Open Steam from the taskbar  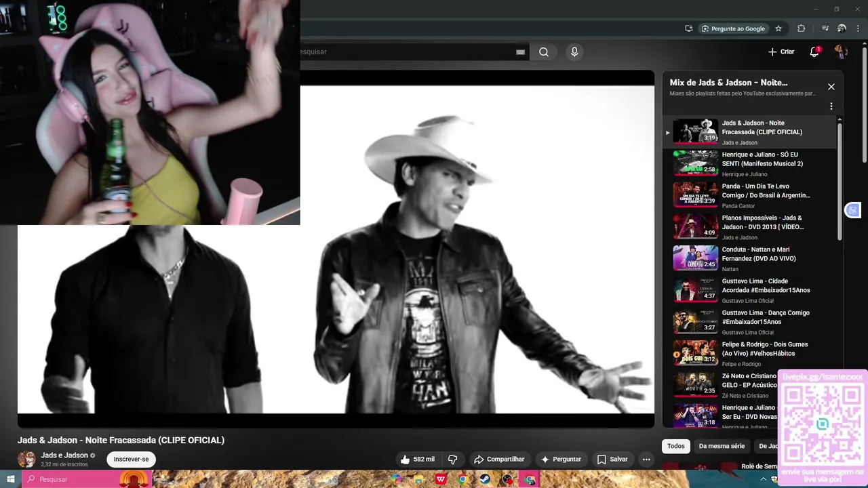(486, 479)
